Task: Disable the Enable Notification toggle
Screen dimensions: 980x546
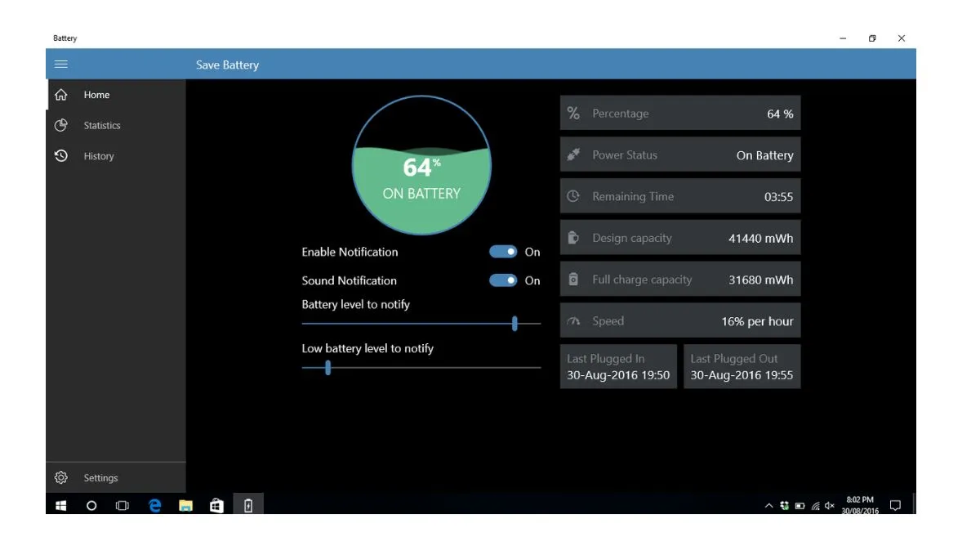Action: [x=503, y=252]
